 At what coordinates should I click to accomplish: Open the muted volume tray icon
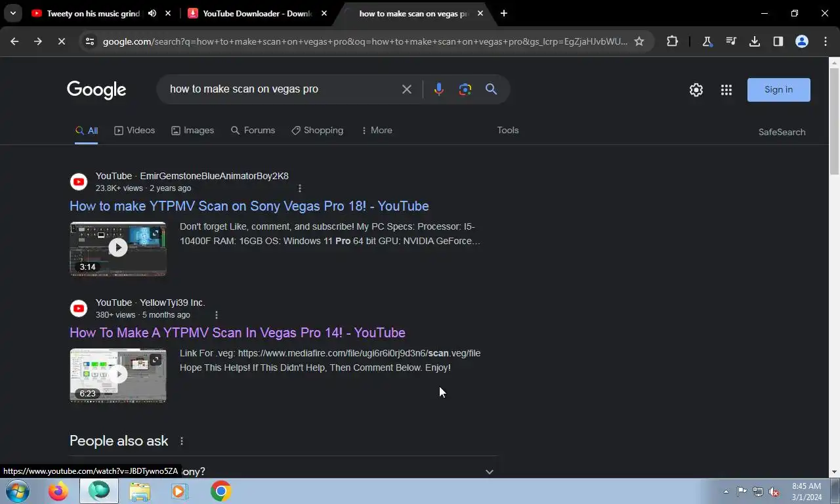point(774,492)
